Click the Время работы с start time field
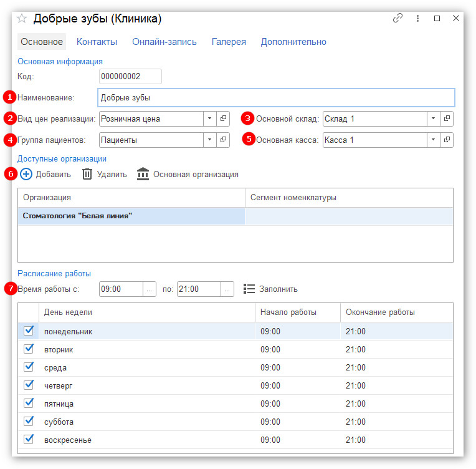476x469 pixels. [x=121, y=289]
